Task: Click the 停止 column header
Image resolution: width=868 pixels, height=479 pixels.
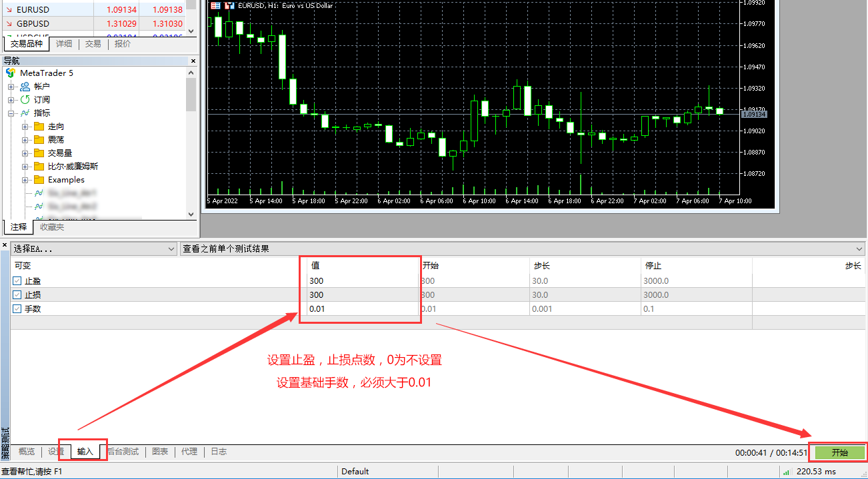Action: click(697, 265)
